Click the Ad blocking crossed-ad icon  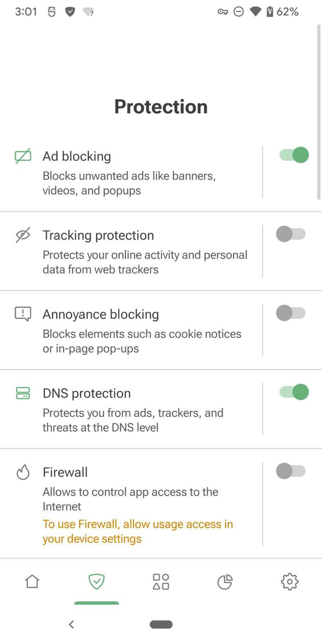pyautogui.click(x=22, y=156)
